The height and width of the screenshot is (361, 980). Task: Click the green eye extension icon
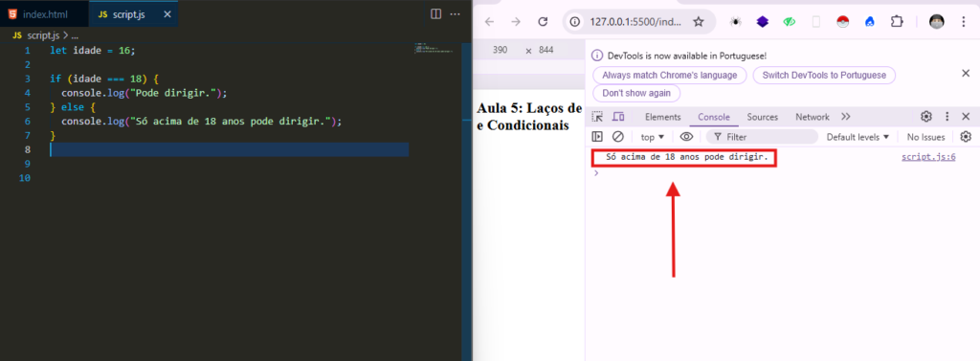point(790,22)
